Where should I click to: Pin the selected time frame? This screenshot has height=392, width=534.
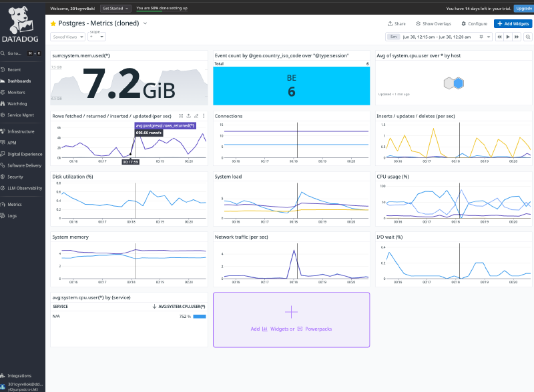(482, 37)
